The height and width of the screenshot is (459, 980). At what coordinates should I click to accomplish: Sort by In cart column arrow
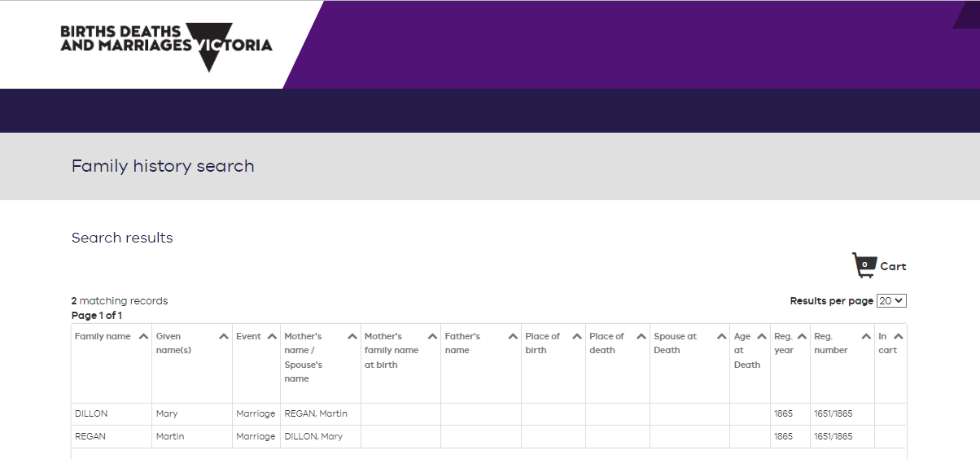coord(898,337)
